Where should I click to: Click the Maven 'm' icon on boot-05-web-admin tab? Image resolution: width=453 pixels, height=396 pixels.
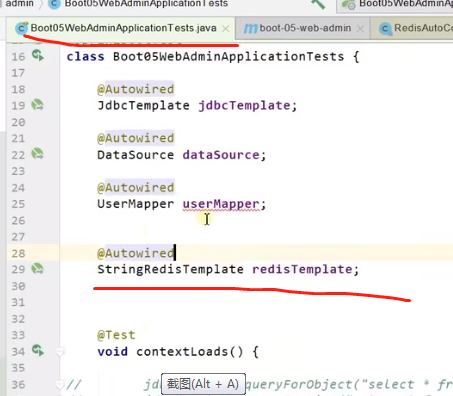click(250, 28)
